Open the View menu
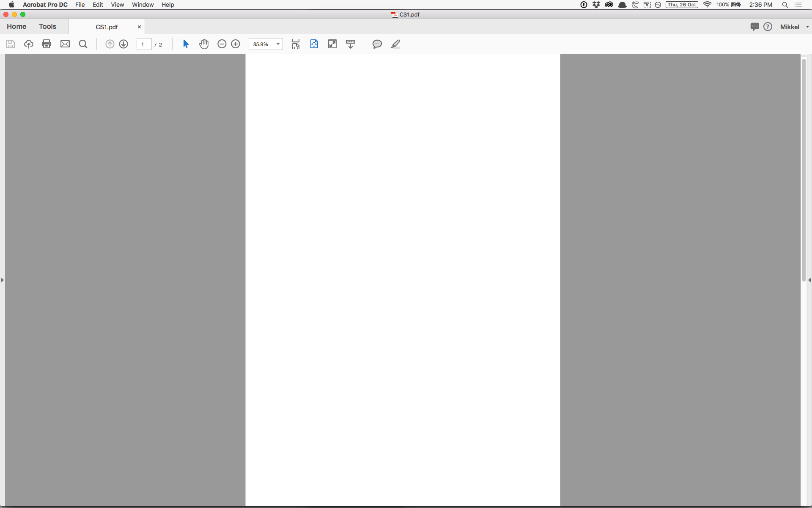Viewport: 812px width, 508px height. pyautogui.click(x=117, y=5)
